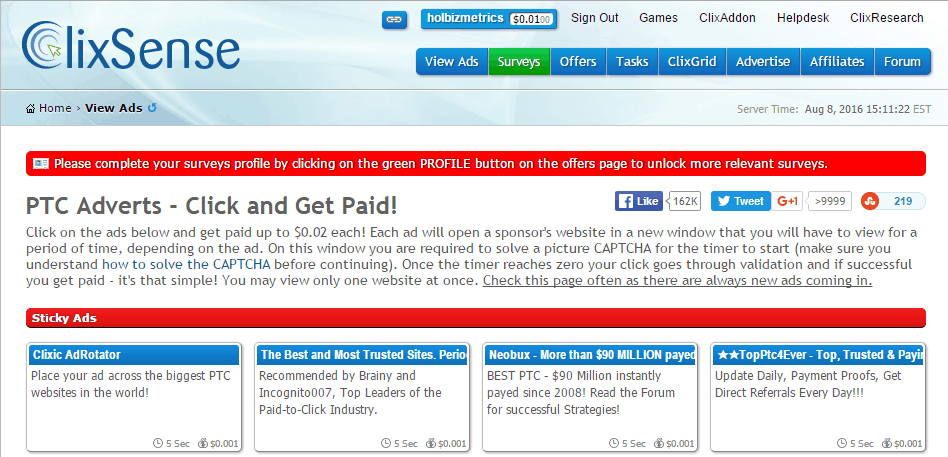Viewport: 948px width, 457px height.
Task: Click the home icon in breadcrumb
Action: point(30,109)
